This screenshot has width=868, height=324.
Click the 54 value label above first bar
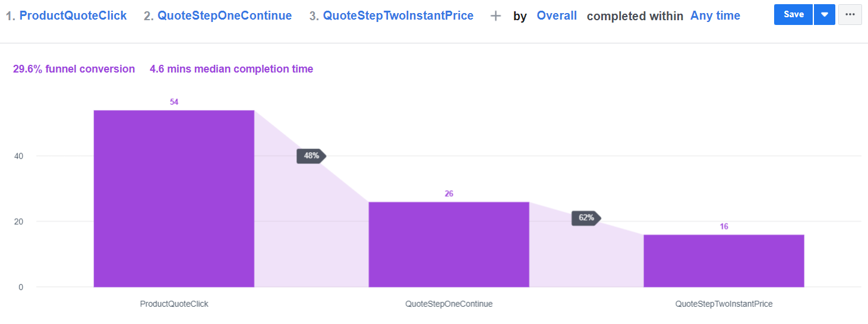174,102
